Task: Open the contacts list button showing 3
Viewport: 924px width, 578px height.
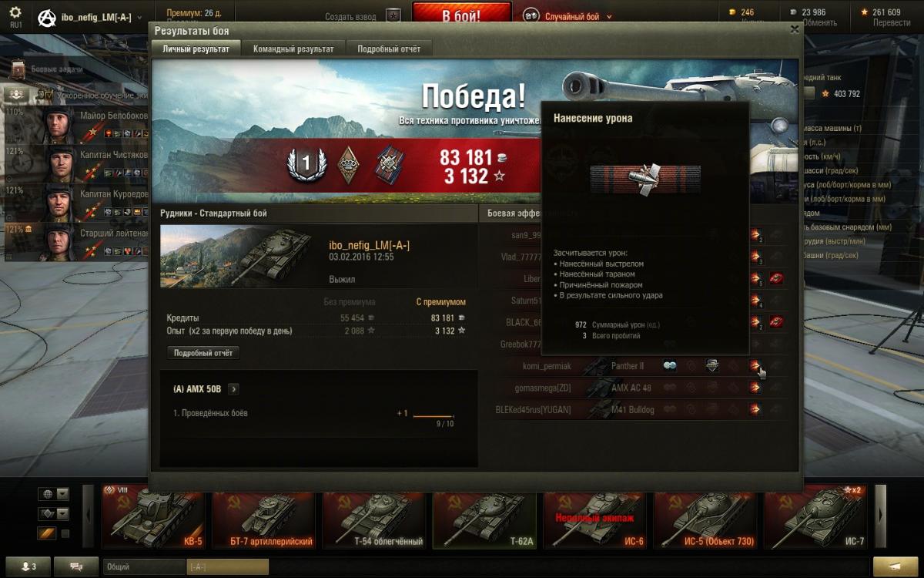Action: click(28, 566)
